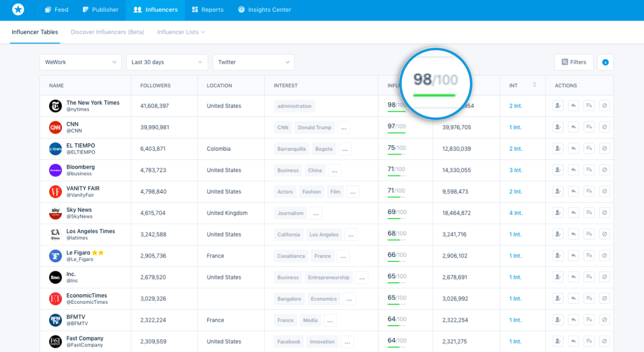Open the Twitter network dropdown
This screenshot has height=352, width=644.
[254, 62]
